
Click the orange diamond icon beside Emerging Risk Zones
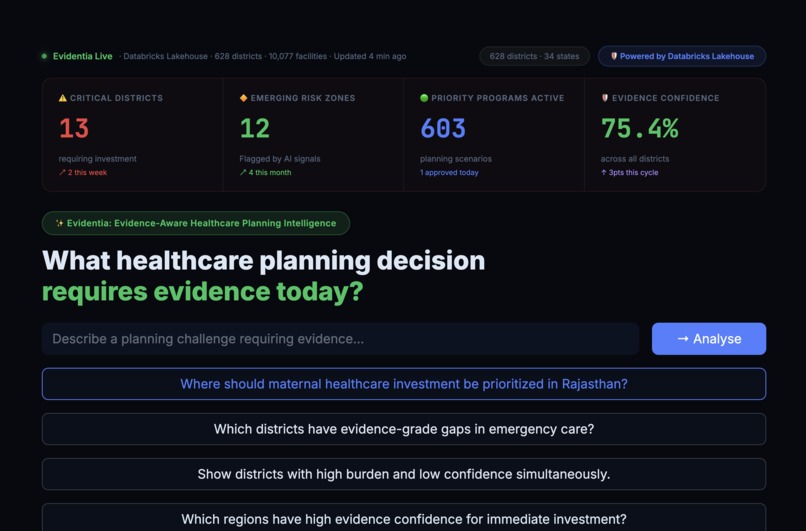pyautogui.click(x=244, y=98)
